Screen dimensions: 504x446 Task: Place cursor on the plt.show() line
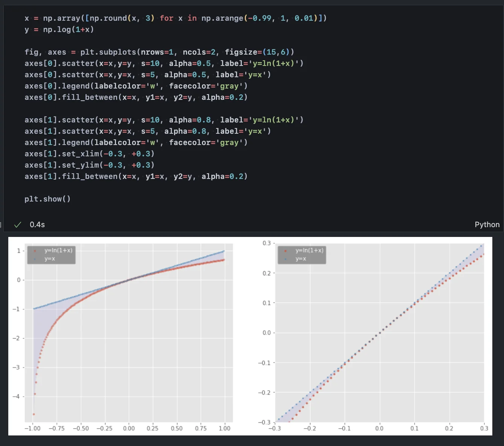coord(47,199)
